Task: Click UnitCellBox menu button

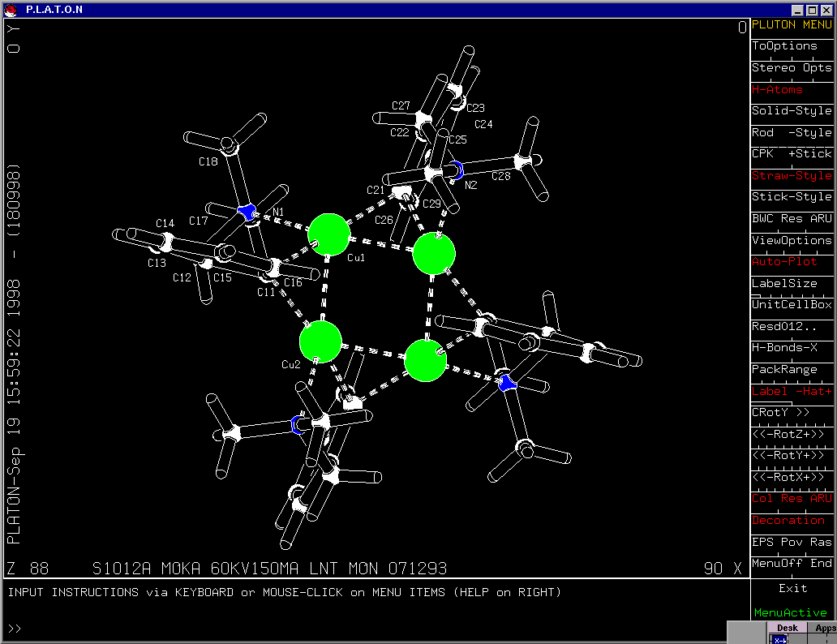Action: (x=791, y=305)
